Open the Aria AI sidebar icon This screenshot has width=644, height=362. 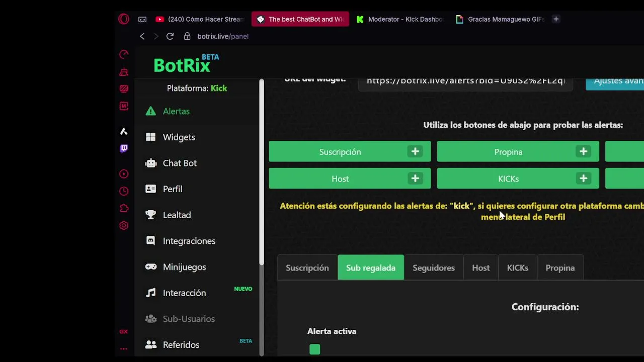(124, 131)
